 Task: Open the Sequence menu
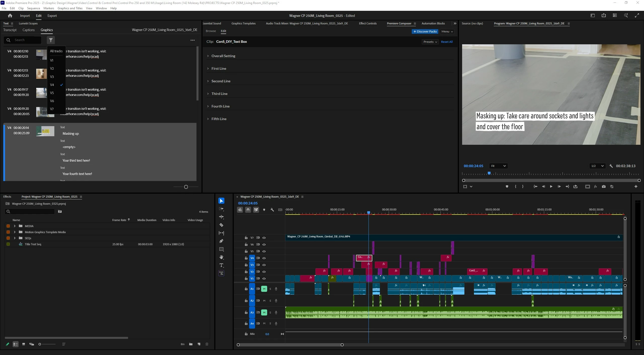33,8
